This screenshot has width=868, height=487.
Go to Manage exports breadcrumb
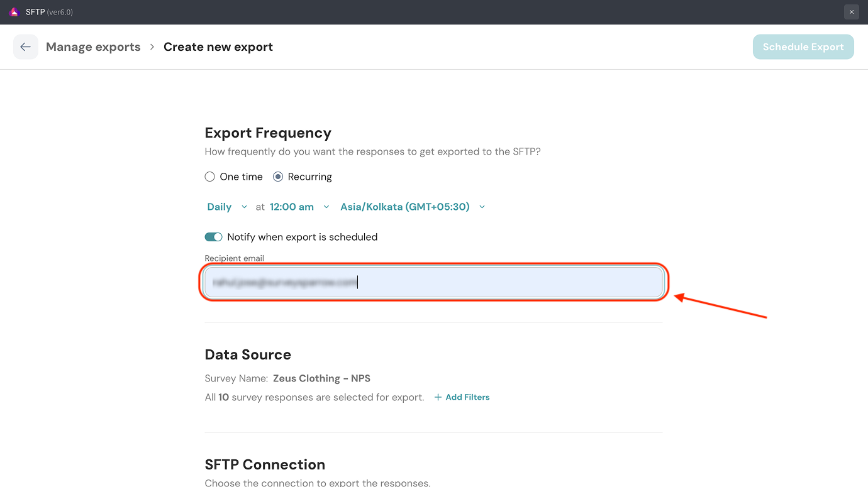click(93, 47)
